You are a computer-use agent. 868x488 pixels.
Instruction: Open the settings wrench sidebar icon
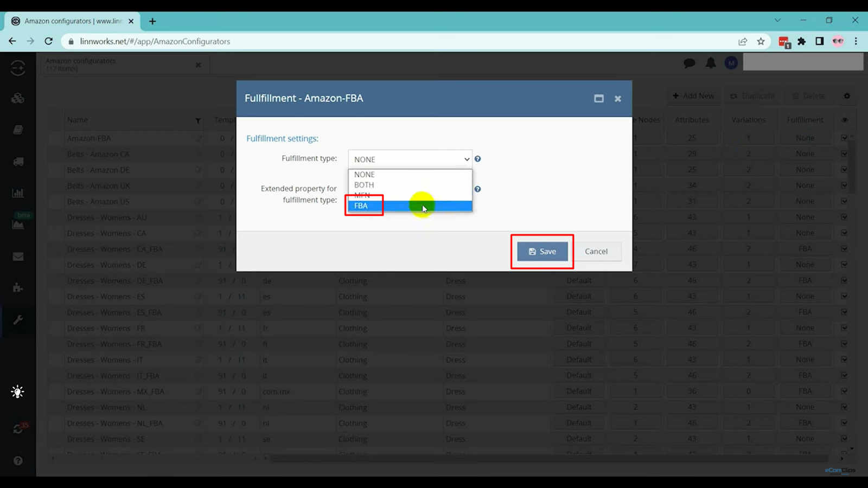(18, 320)
